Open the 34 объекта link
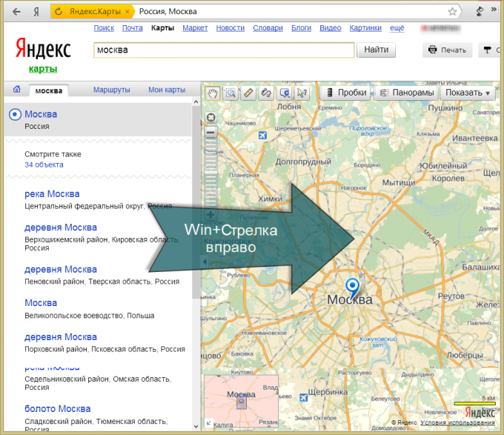The width and height of the screenshot is (504, 435). [x=44, y=165]
